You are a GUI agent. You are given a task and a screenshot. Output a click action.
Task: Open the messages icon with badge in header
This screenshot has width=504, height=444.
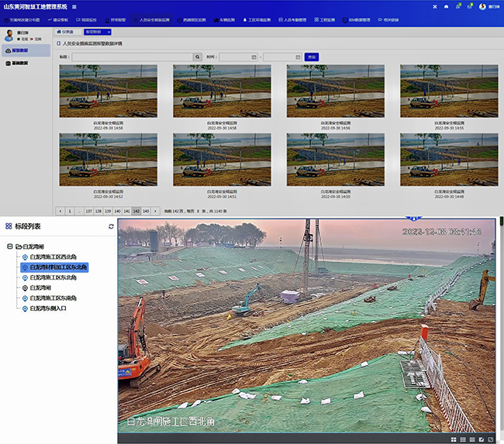(470, 6)
